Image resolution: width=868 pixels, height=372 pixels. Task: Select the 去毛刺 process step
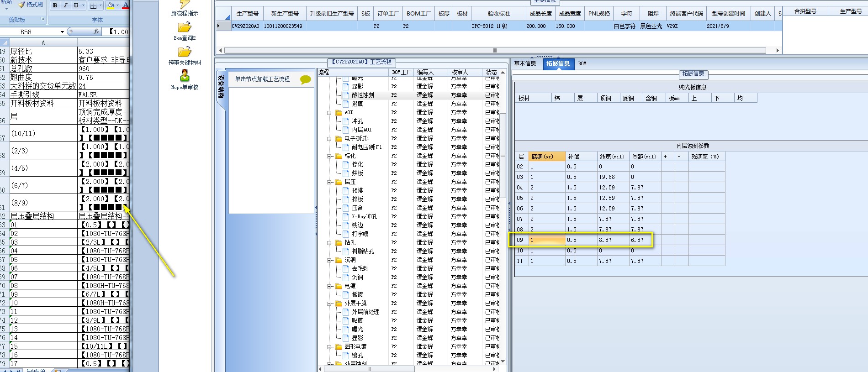click(x=360, y=269)
